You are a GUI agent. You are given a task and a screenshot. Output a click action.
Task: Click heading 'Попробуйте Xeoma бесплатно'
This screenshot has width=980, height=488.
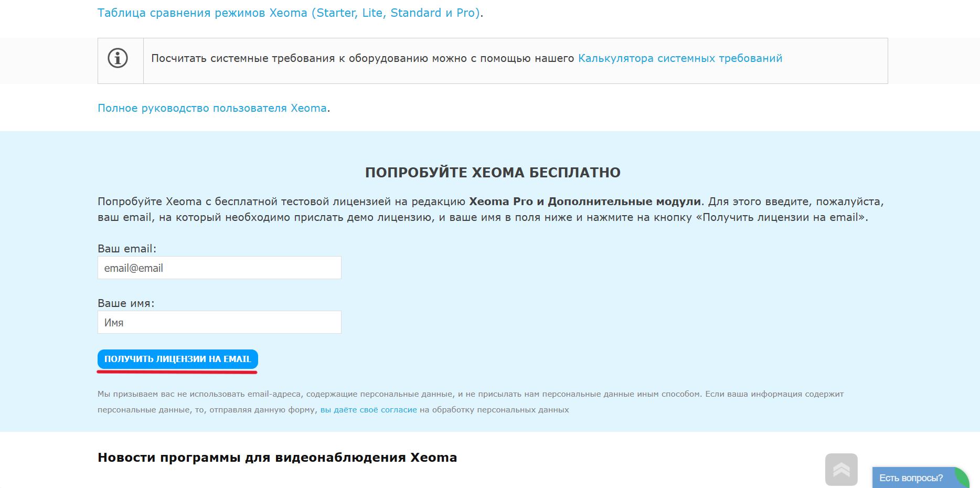pyautogui.click(x=493, y=173)
